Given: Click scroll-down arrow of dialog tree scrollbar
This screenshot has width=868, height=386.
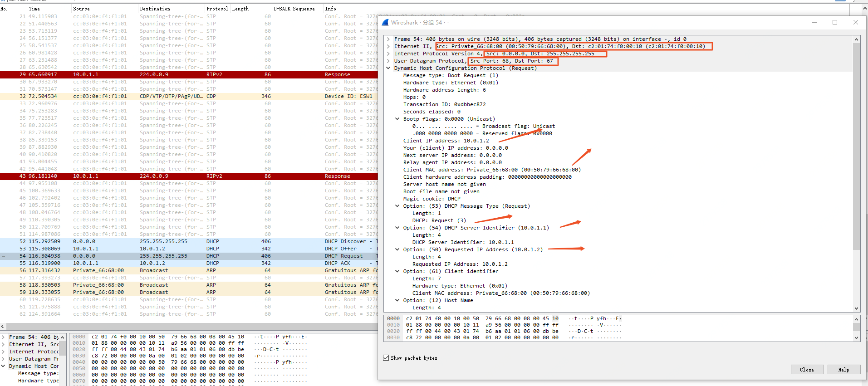Looking at the screenshot, I should (x=856, y=308).
